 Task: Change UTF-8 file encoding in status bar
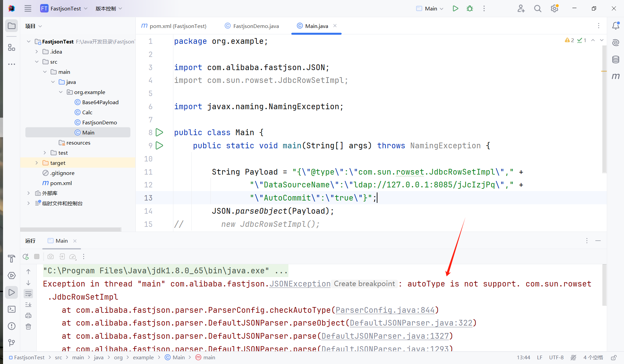[556, 358]
